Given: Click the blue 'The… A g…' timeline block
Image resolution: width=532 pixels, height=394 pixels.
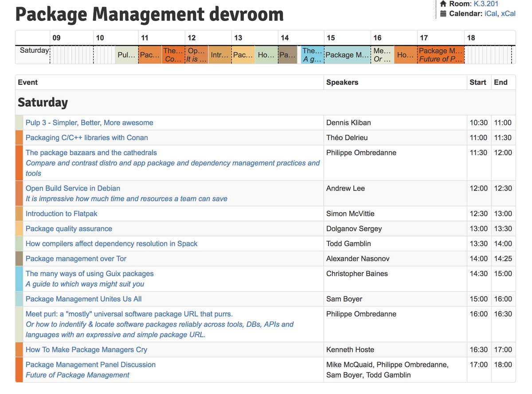Looking at the screenshot, I should tap(313, 55).
